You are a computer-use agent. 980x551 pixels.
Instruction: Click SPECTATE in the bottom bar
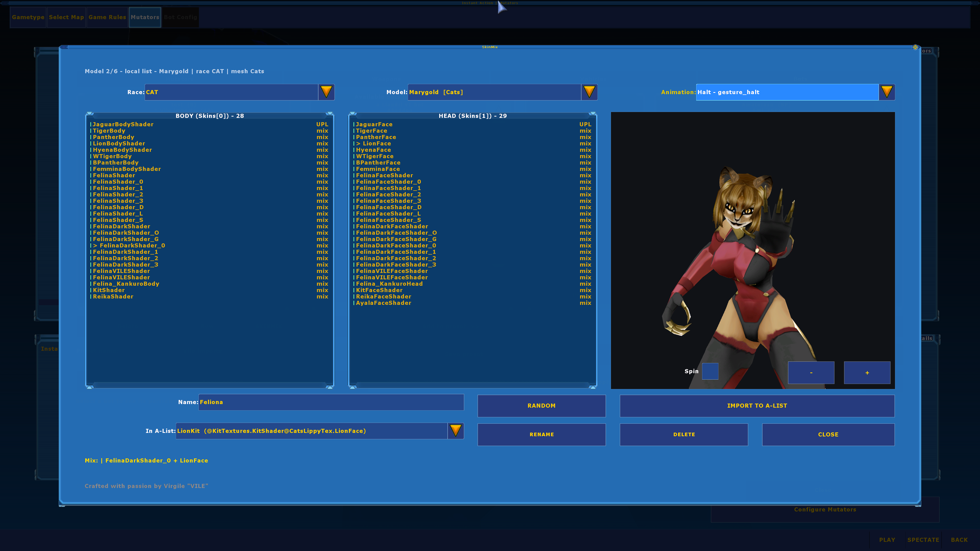[x=923, y=540]
